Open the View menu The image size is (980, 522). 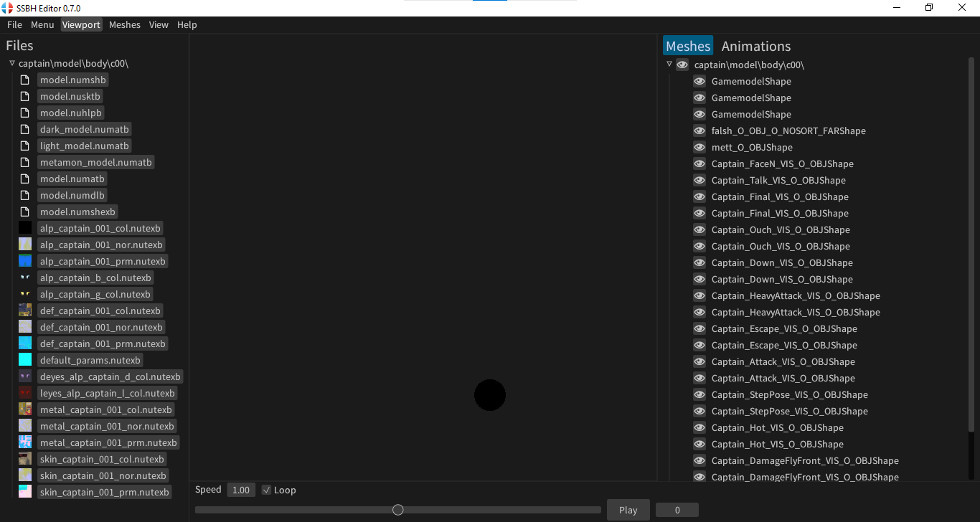point(159,24)
